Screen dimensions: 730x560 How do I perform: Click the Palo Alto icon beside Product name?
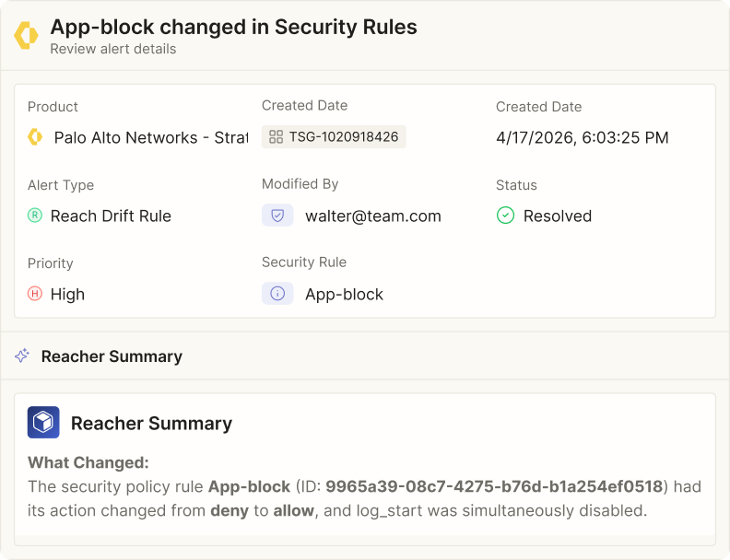35,137
